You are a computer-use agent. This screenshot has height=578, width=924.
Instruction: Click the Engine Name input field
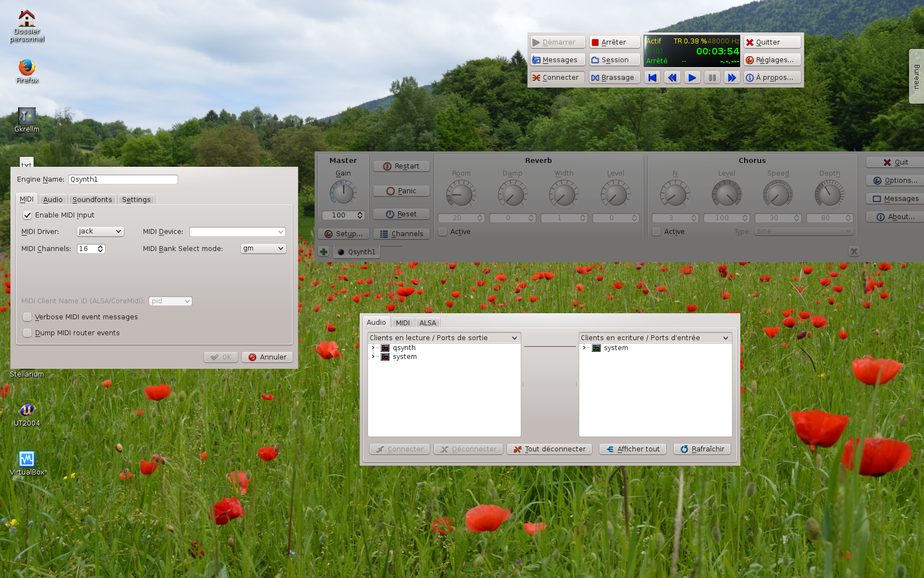click(x=123, y=179)
